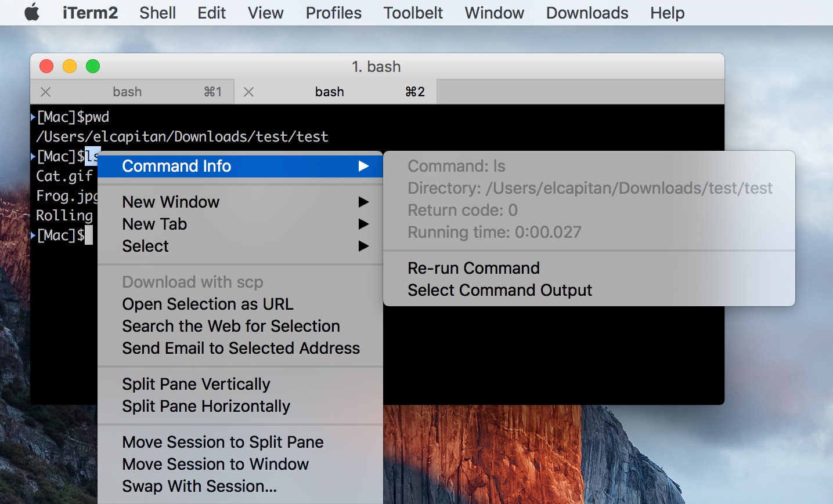Open the Downloads menu
833x504 pixels.
[587, 13]
